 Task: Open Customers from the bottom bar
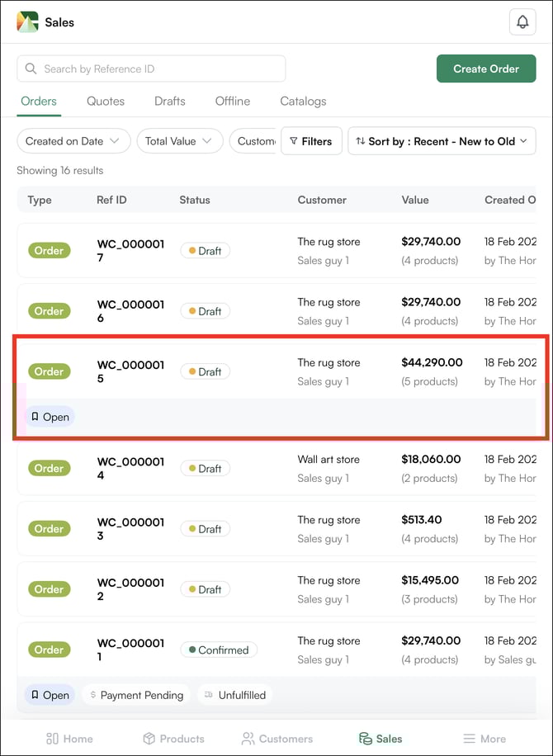click(276, 739)
